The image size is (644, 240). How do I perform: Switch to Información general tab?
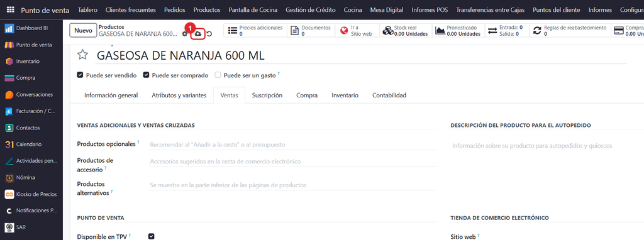click(111, 95)
